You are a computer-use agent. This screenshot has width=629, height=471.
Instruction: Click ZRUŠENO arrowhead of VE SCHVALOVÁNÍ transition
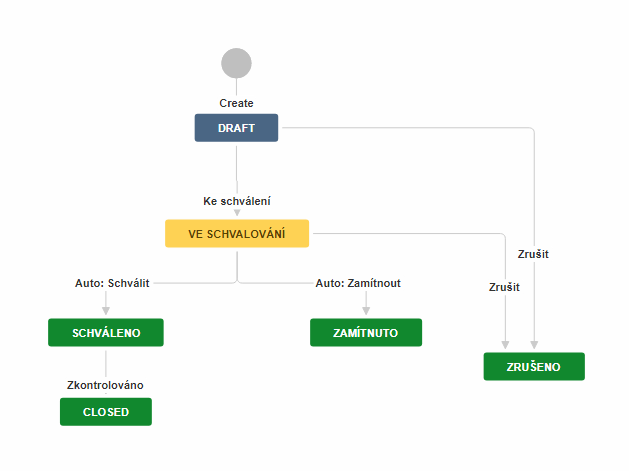pos(506,345)
